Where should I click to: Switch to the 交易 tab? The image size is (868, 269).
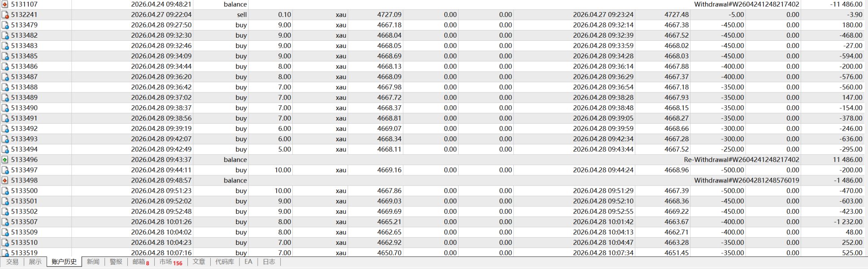12,262
